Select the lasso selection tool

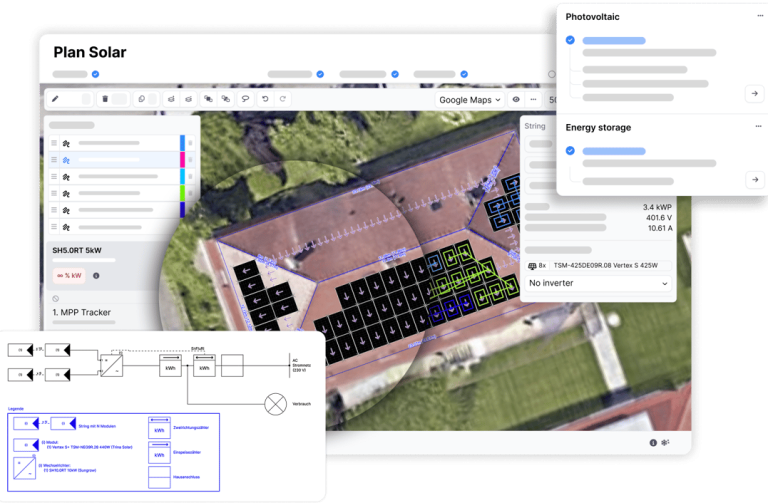pos(245,99)
